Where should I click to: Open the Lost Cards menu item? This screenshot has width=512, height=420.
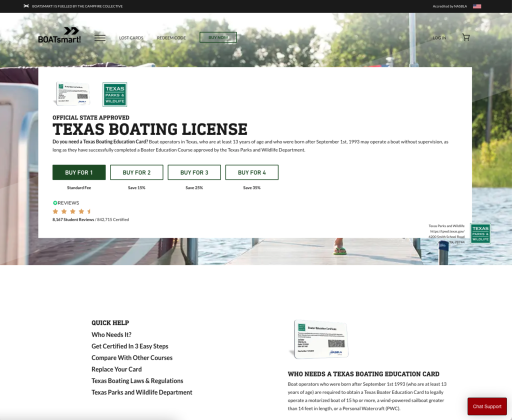(131, 38)
